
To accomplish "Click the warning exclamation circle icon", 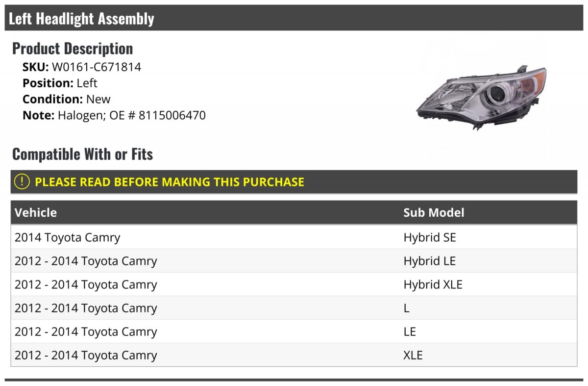I will (x=22, y=181).
